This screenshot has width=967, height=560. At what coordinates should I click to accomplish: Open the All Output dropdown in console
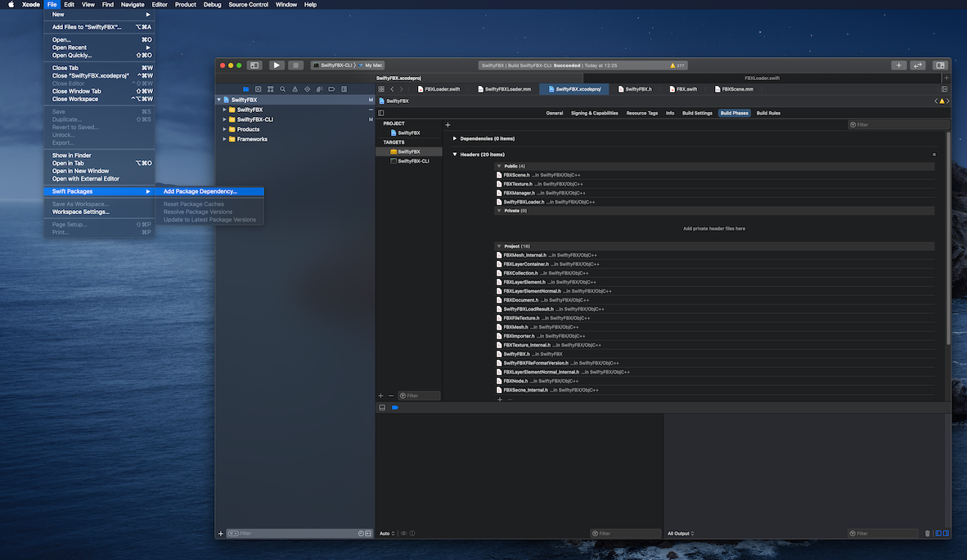click(681, 534)
